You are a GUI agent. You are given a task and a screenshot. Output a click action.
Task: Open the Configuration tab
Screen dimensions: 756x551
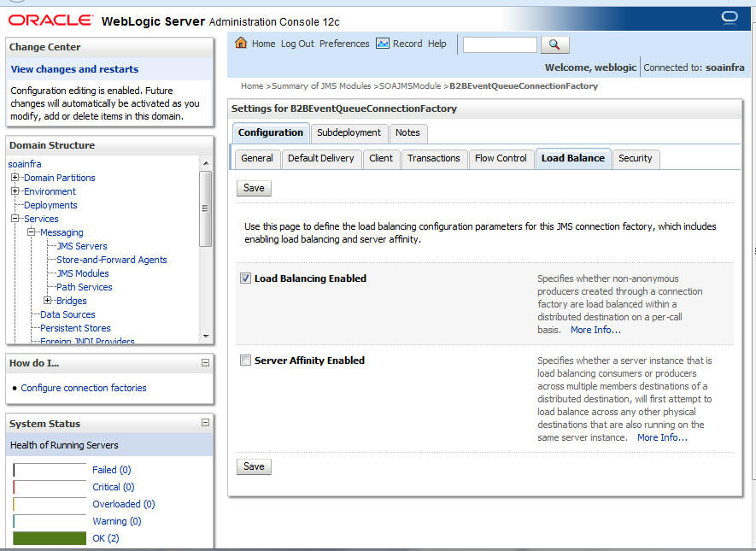(271, 132)
